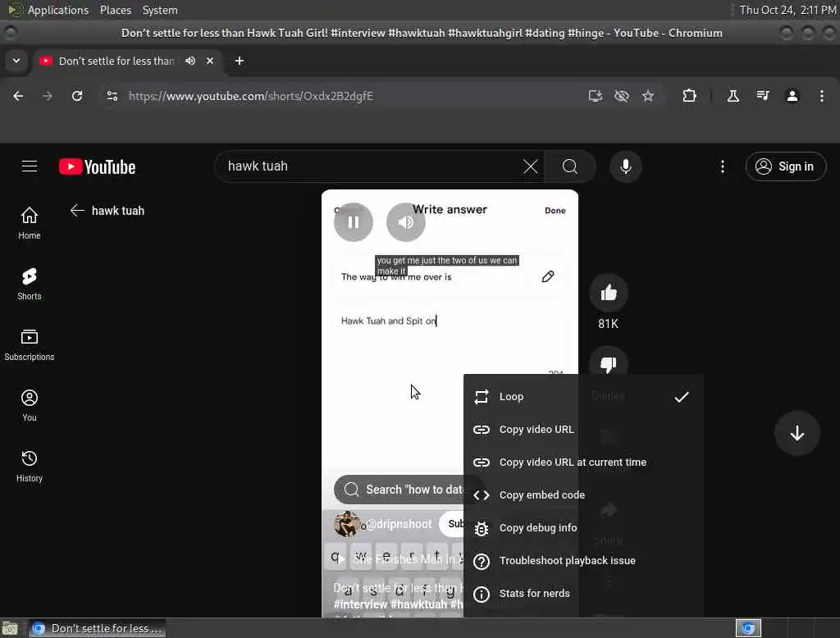Open the media control icon in toolbar
This screenshot has height=638, width=840.
(762, 96)
